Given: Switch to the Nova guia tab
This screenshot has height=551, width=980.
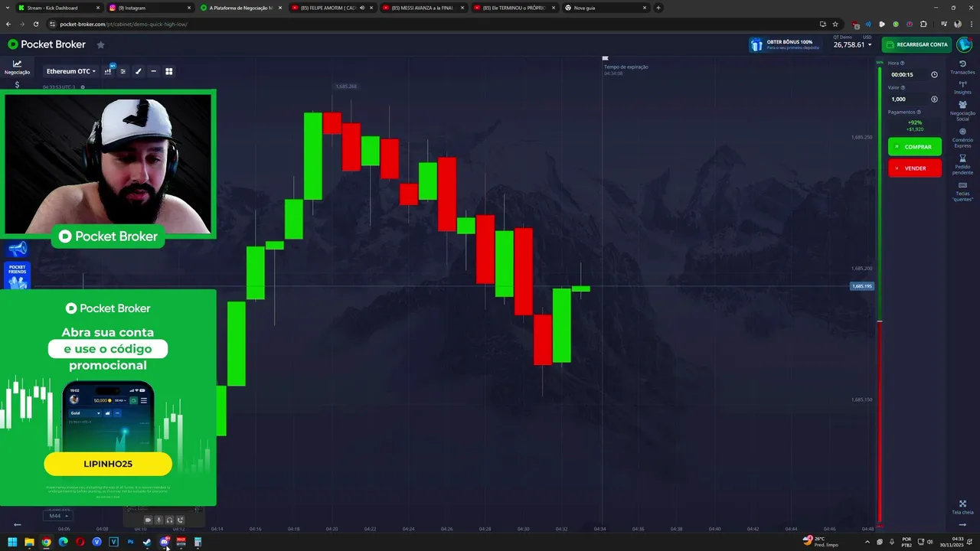Looking at the screenshot, I should pos(605,8).
